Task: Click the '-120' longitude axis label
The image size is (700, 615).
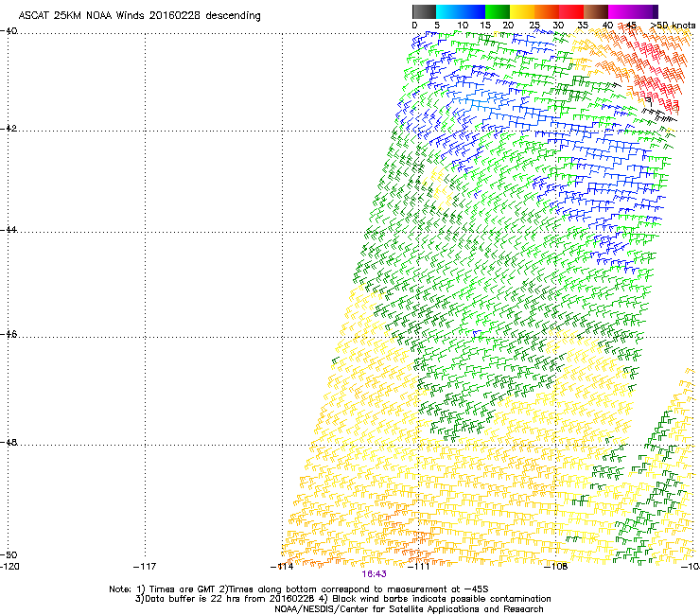Action: (x=9, y=567)
